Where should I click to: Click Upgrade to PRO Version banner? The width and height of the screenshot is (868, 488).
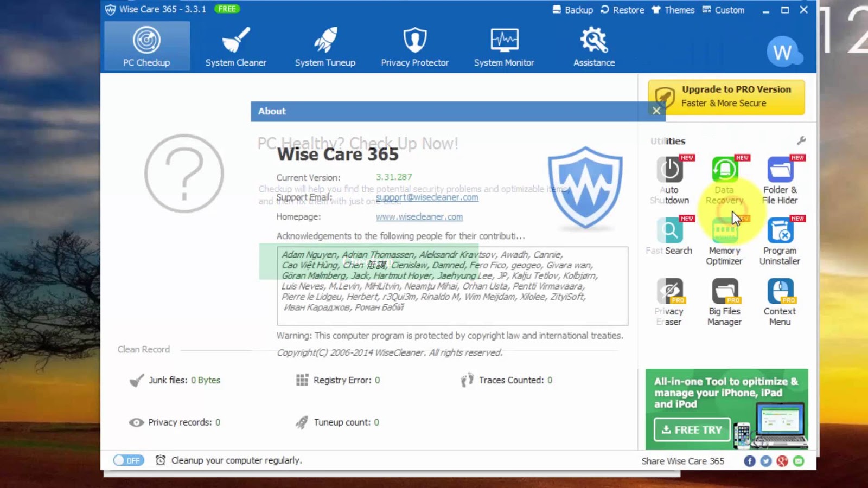[x=726, y=97]
